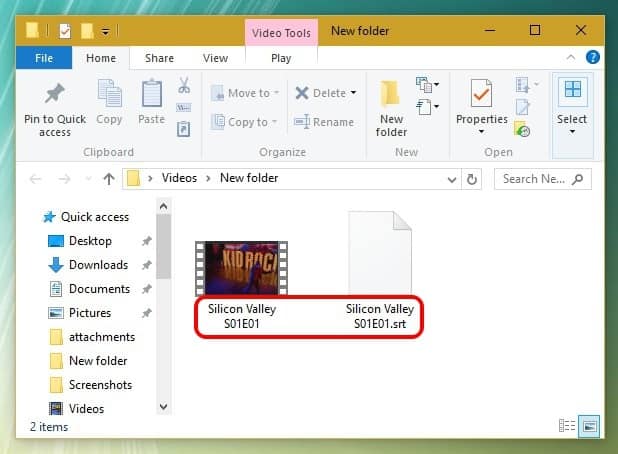
Task: Unpin Desktop using its pin icon
Action: pos(147,241)
